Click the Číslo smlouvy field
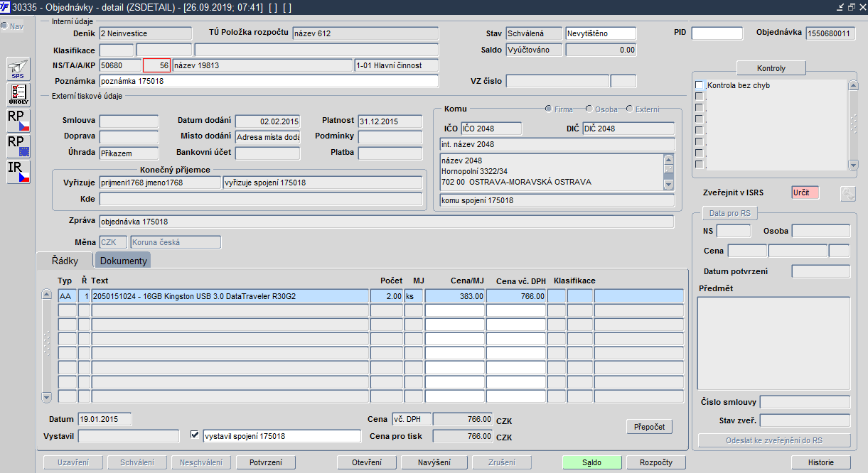 (805, 403)
